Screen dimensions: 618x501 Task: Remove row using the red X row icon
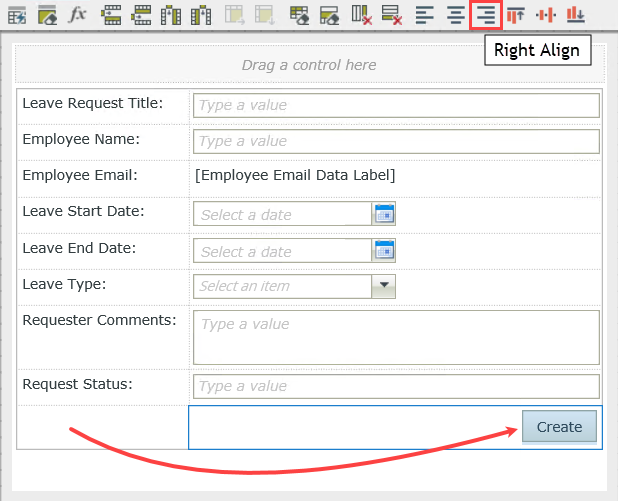coord(392,15)
